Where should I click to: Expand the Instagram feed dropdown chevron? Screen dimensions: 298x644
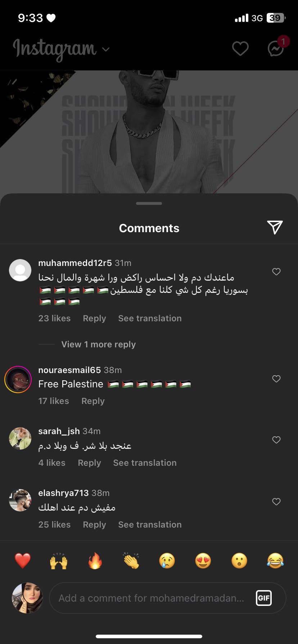(106, 49)
